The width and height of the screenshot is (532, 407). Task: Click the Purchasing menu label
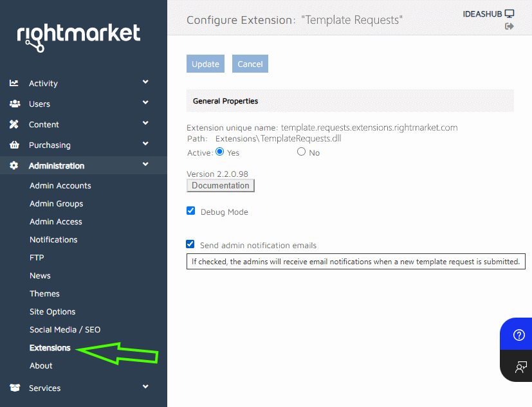(x=50, y=145)
